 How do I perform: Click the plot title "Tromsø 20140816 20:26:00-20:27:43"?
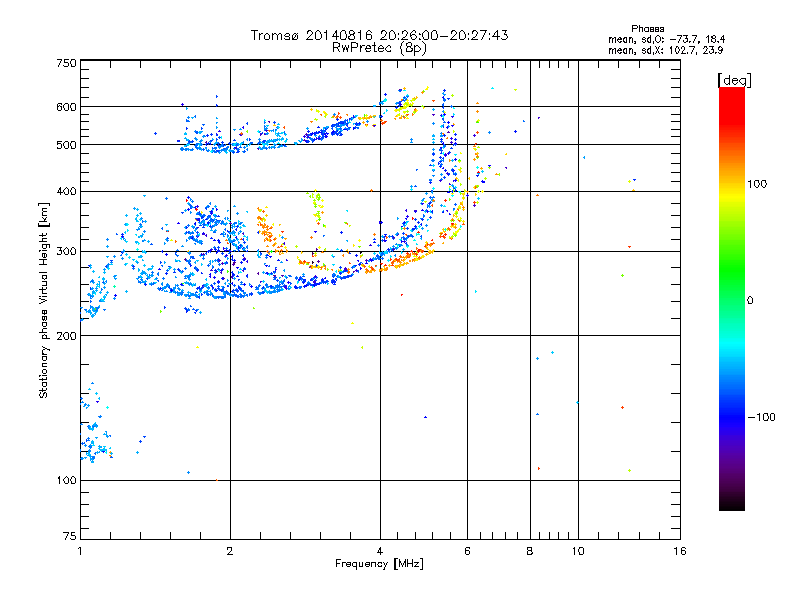point(379,35)
